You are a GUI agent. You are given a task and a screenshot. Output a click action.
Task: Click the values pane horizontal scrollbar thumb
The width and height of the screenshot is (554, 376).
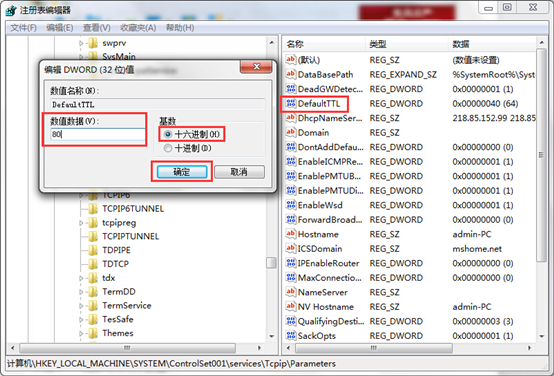[x=374, y=348]
